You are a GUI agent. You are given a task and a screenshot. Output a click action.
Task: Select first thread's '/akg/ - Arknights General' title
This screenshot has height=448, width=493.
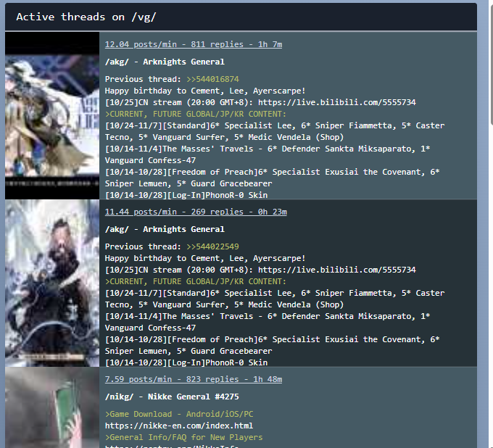pyautogui.click(x=165, y=62)
